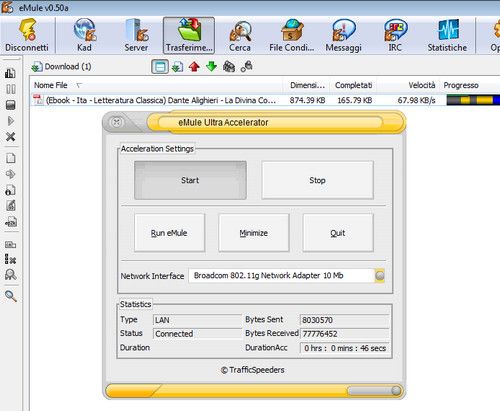The image size is (500, 411).
Task: Click the Start acceleration button
Action: pos(190,180)
